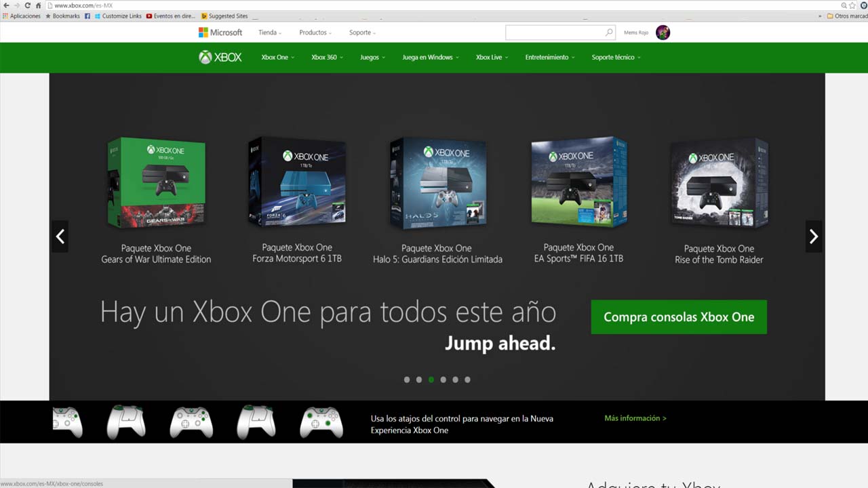Open the Suggested Sites bookmark
Screen dimensions: 868x488
click(x=224, y=16)
